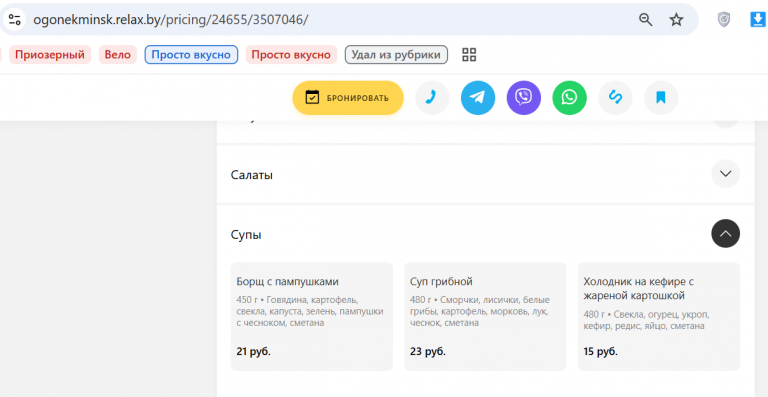Open the Приозерный bookmark
768x397 pixels.
pos(50,55)
